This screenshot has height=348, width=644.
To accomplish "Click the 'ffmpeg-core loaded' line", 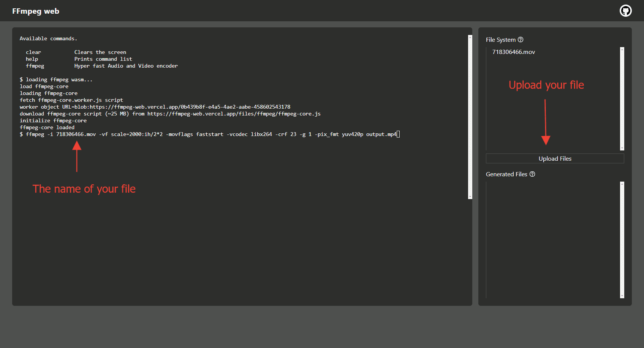I will click(x=47, y=127).
